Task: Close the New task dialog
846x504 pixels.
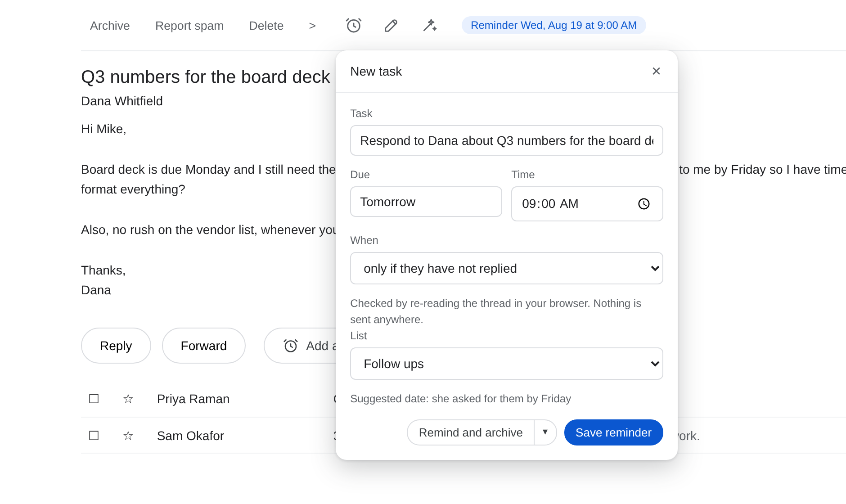Action: [656, 71]
